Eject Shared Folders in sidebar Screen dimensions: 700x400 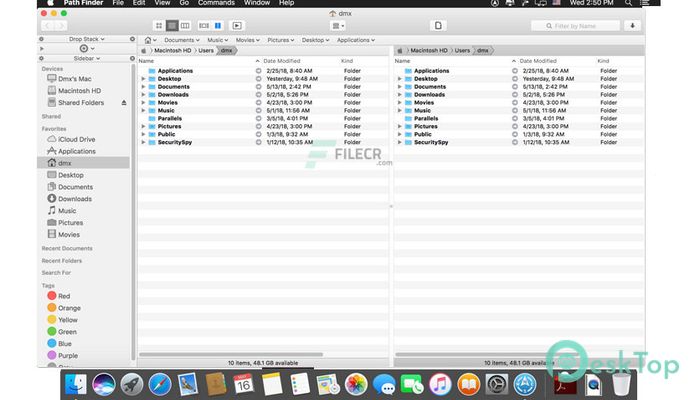(124, 103)
